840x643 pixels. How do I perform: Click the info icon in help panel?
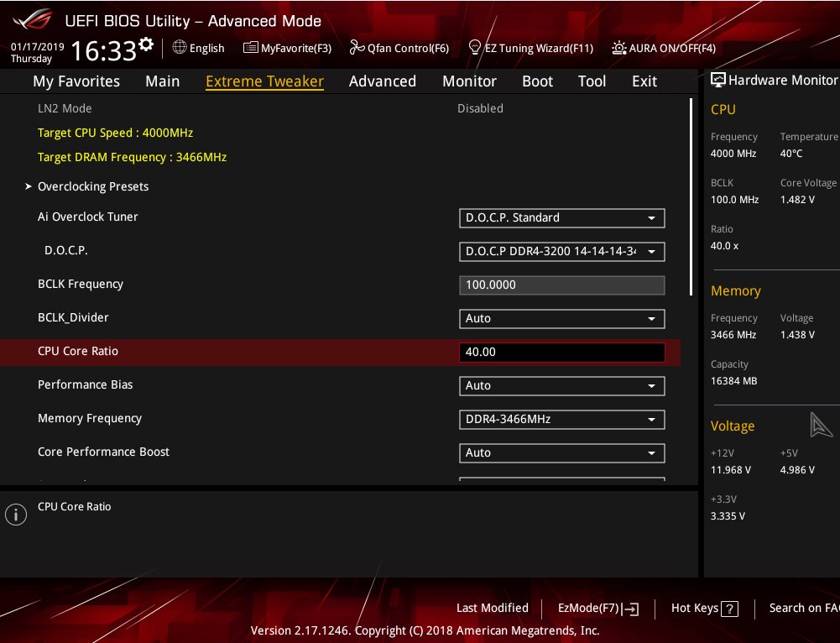[x=16, y=515]
